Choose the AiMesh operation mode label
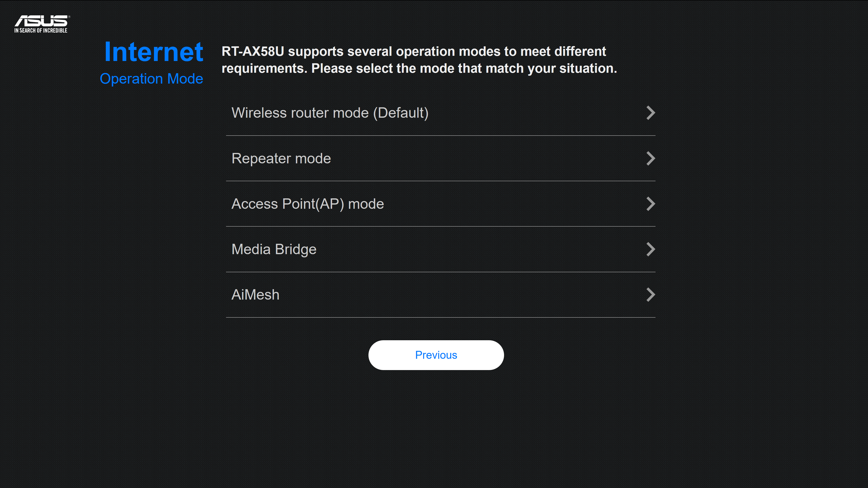The image size is (868, 488). pos(255,295)
